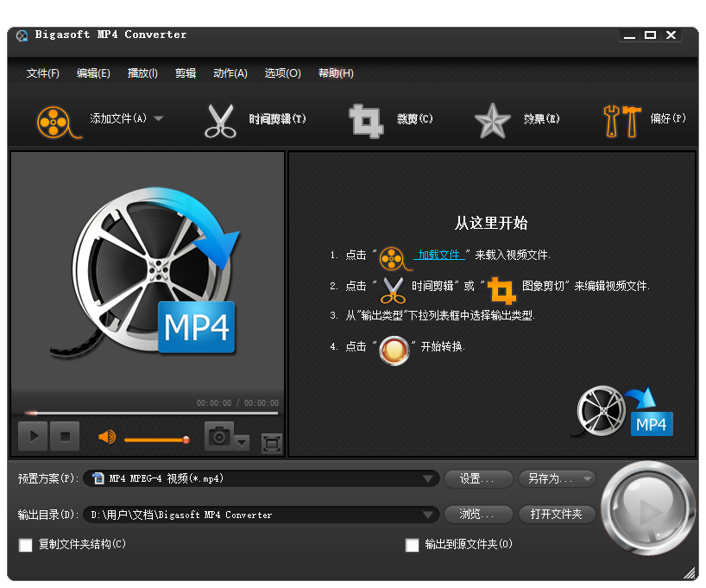This screenshot has width=706, height=588.
Task: Click the 效果(E) toolbar label
Action: 541,119
